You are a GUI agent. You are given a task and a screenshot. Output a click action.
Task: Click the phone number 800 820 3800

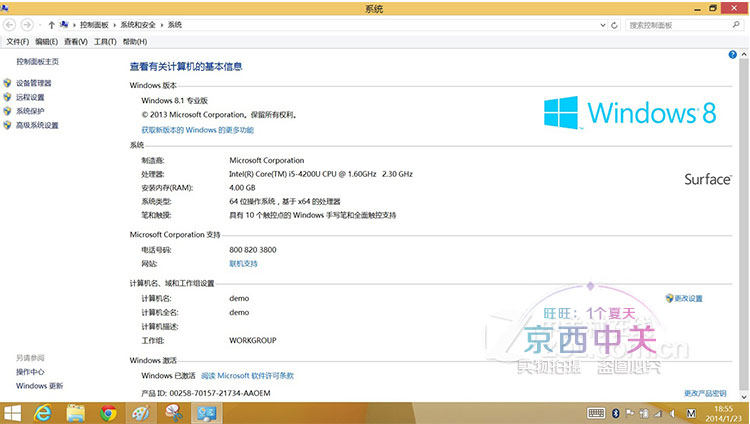(253, 250)
